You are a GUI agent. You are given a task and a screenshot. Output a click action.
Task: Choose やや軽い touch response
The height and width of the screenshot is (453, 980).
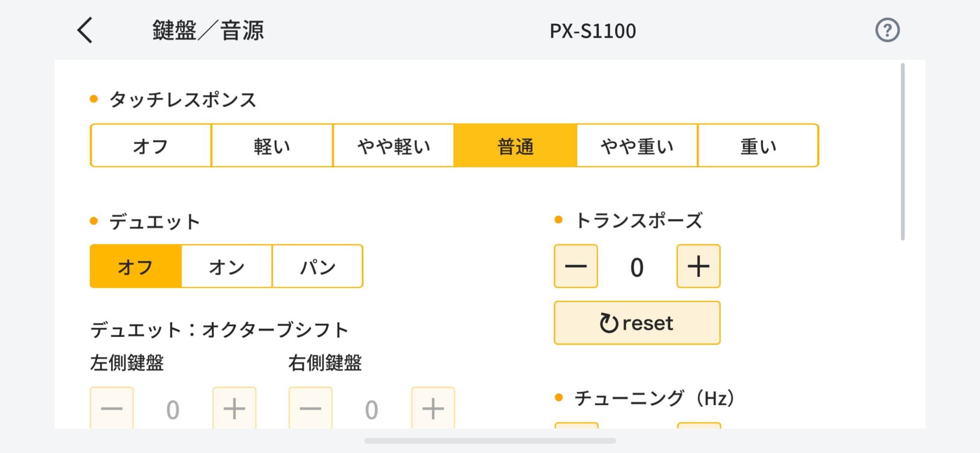(393, 146)
